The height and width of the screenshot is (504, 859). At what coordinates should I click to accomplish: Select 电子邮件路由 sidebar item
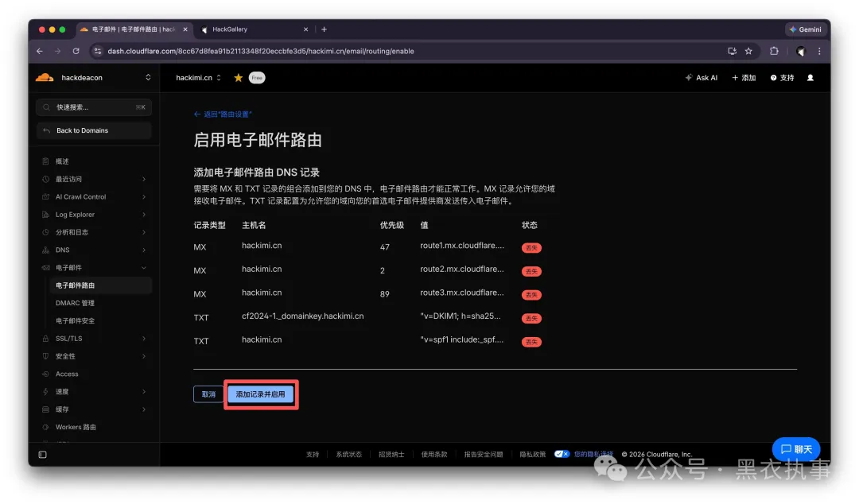[99, 285]
